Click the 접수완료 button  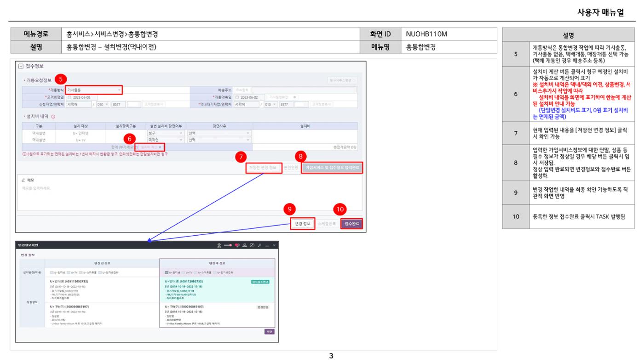click(352, 224)
